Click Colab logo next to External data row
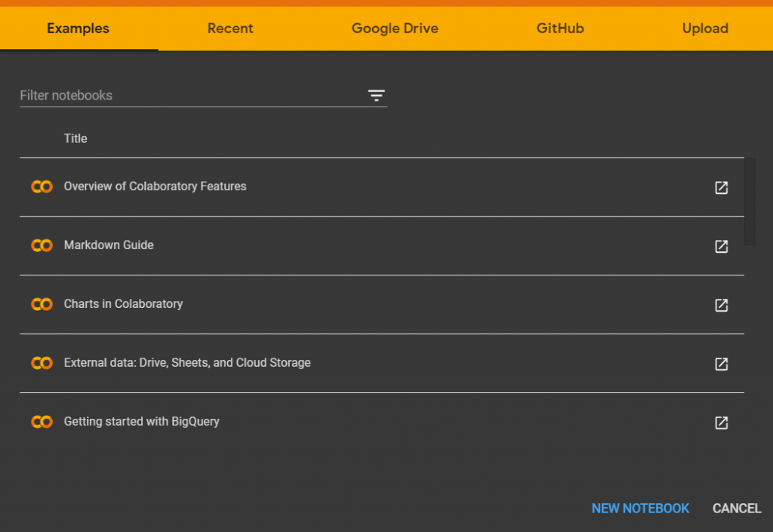773x532 pixels. click(42, 363)
